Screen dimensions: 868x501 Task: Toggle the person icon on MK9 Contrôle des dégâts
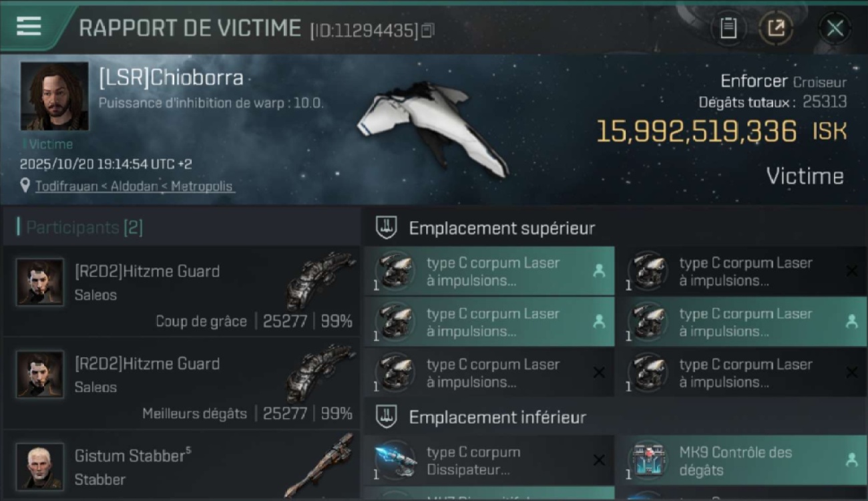click(851, 460)
